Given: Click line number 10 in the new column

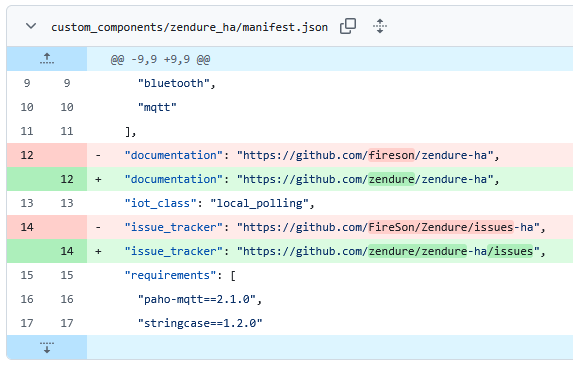Looking at the screenshot, I should pos(67,107).
